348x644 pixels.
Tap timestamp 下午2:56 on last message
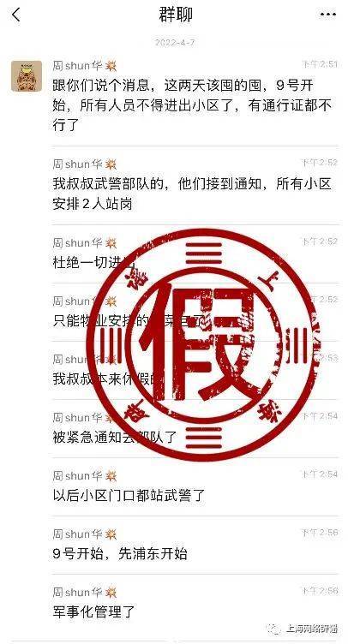point(320,591)
